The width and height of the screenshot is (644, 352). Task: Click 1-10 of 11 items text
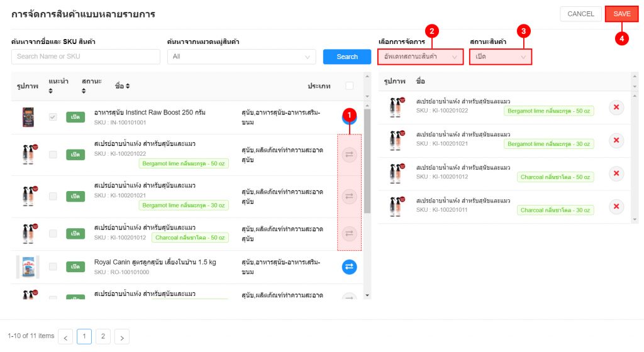coord(31,336)
